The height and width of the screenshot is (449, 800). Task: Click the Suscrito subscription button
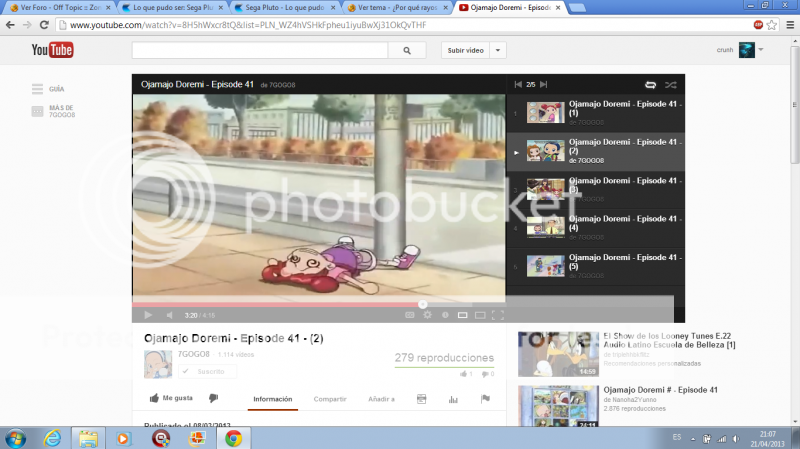[207, 371]
